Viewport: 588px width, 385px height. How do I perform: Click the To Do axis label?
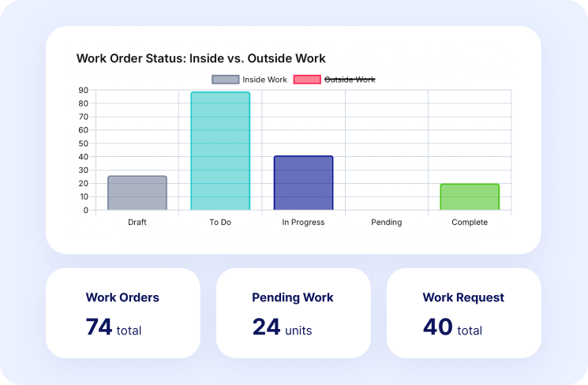tap(220, 222)
